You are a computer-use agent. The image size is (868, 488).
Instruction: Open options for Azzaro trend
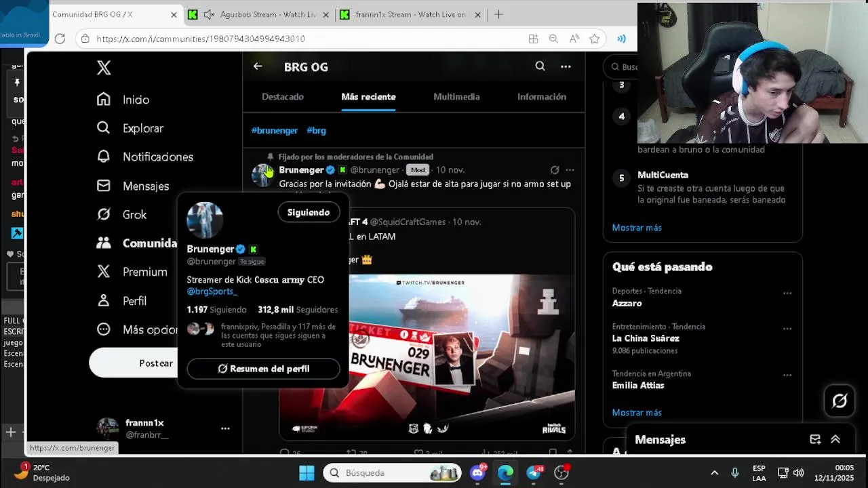[787, 293]
